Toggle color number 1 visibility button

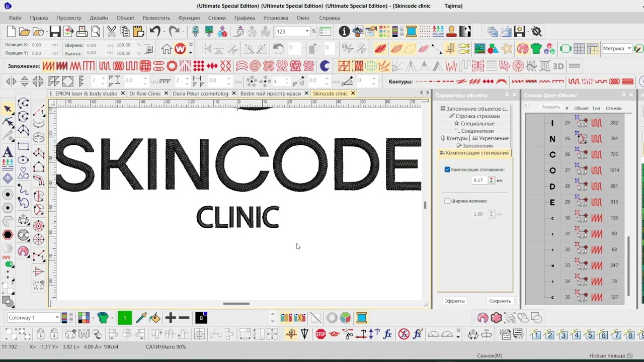(x=536, y=335)
